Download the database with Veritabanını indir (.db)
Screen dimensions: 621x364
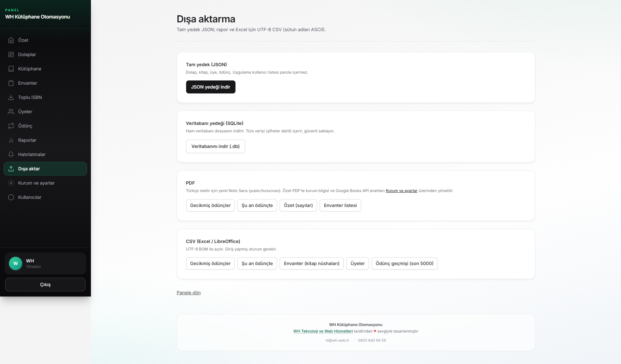coord(215,146)
